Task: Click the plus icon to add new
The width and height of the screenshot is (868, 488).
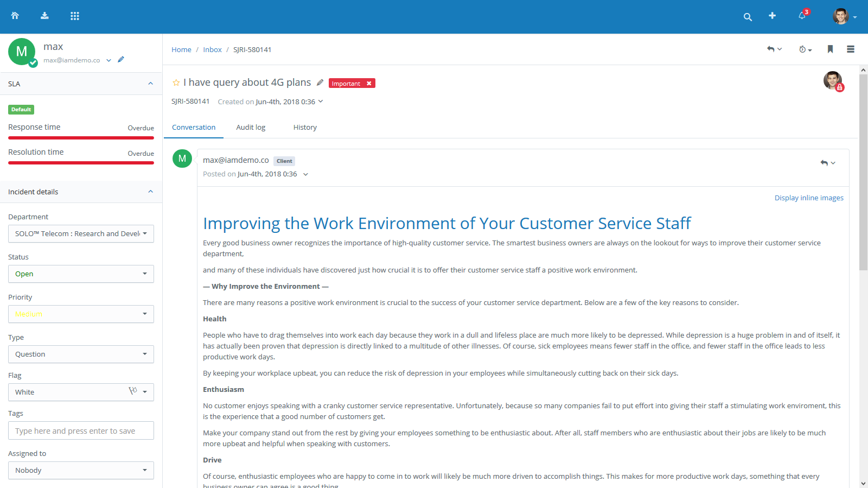Action: 772,16
